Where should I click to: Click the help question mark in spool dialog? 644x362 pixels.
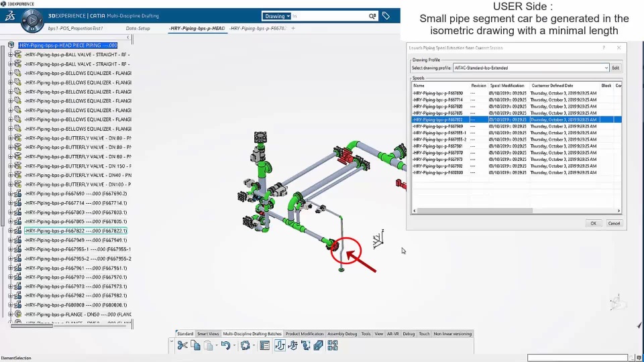click(603, 48)
